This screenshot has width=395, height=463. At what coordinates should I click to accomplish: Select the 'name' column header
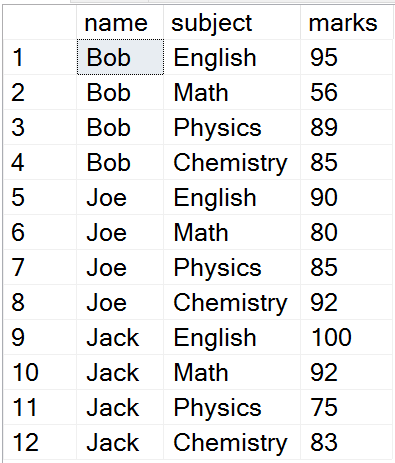point(120,23)
